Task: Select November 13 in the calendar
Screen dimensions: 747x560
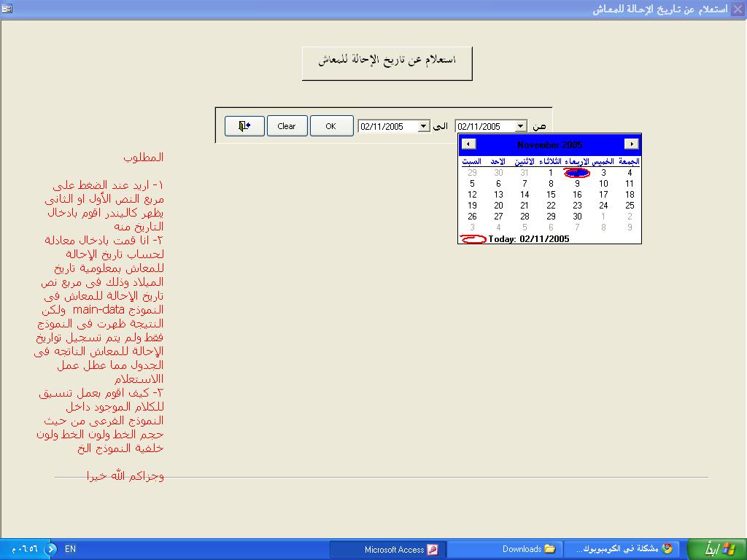Action: (x=498, y=195)
